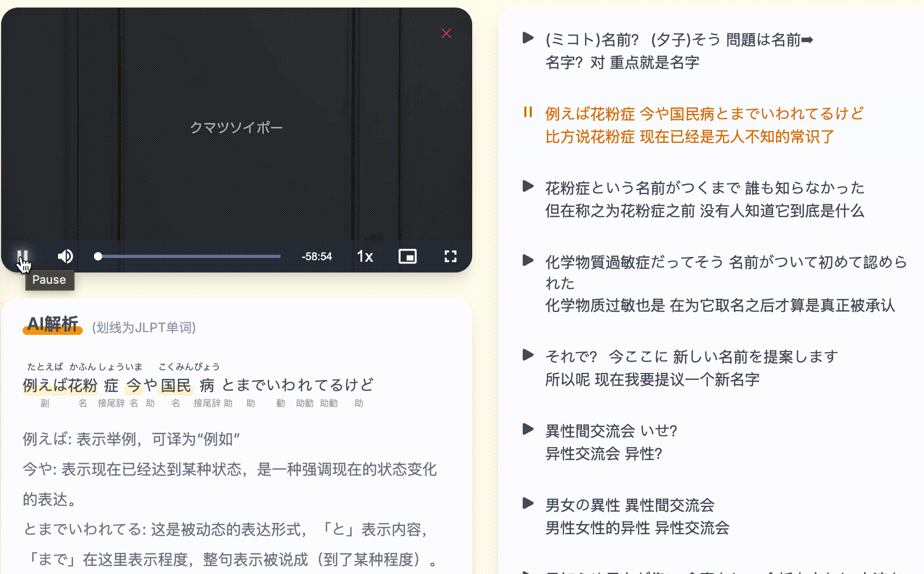Enable picture-in-picture mode
The image size is (924, 574).
(407, 256)
